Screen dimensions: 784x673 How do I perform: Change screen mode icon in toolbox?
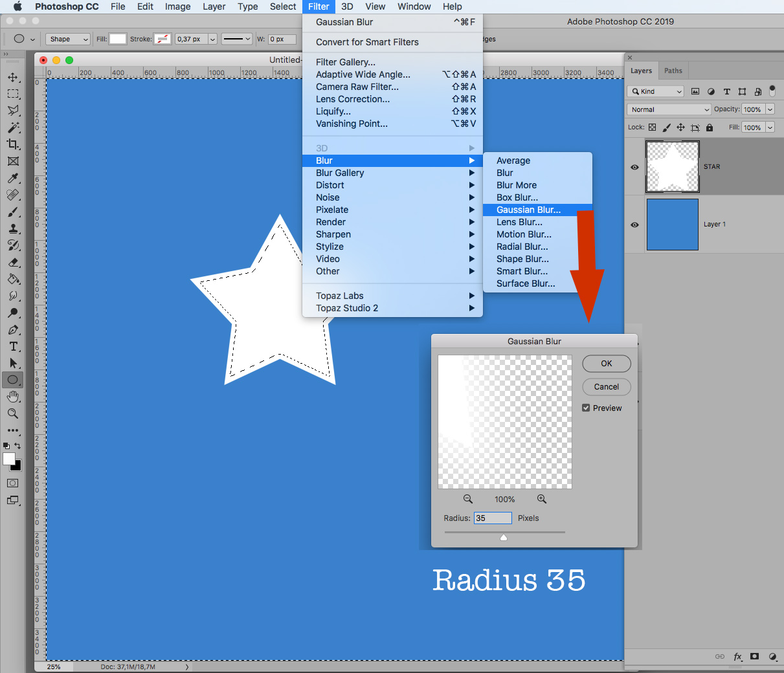[13, 500]
